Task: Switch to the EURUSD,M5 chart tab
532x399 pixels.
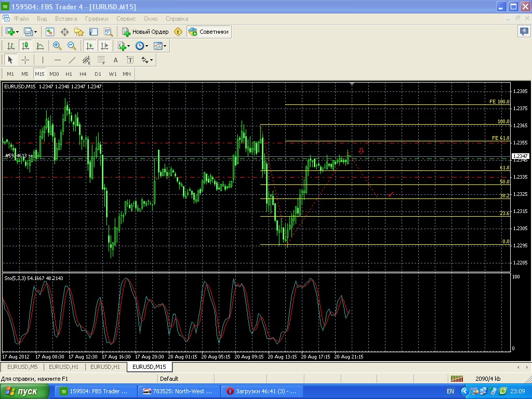Action: [21, 367]
